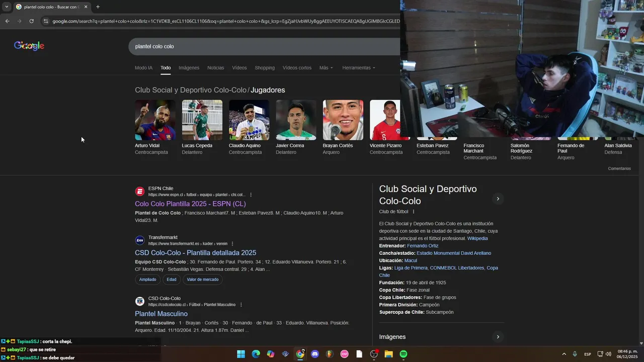
Task: Open Discord from taskbar
Action: [315, 354]
